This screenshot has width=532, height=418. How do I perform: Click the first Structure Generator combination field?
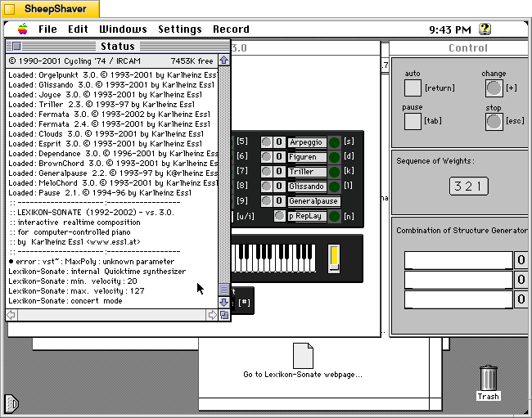pyautogui.click(x=458, y=260)
